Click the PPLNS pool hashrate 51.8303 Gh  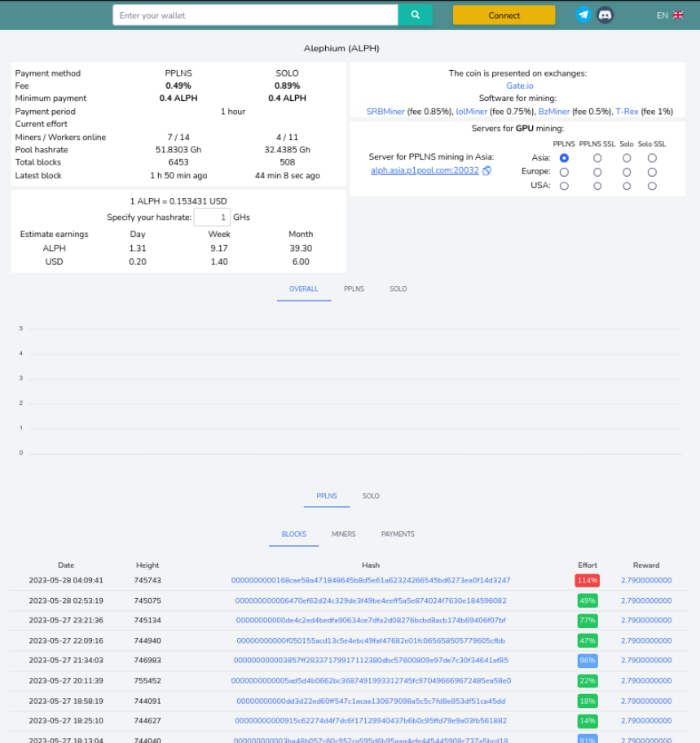[x=178, y=150]
